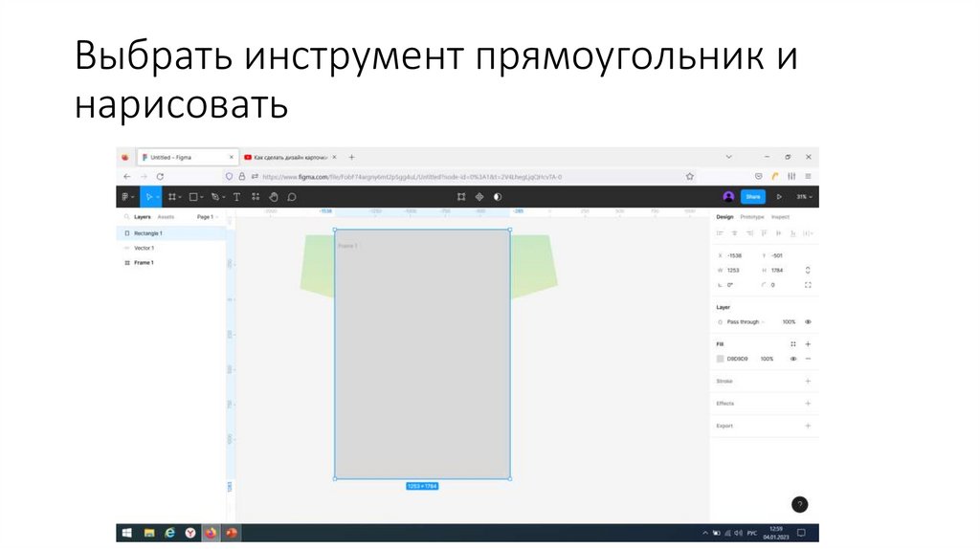Select the Frame 1 layer
The image size is (980, 549).
click(171, 263)
